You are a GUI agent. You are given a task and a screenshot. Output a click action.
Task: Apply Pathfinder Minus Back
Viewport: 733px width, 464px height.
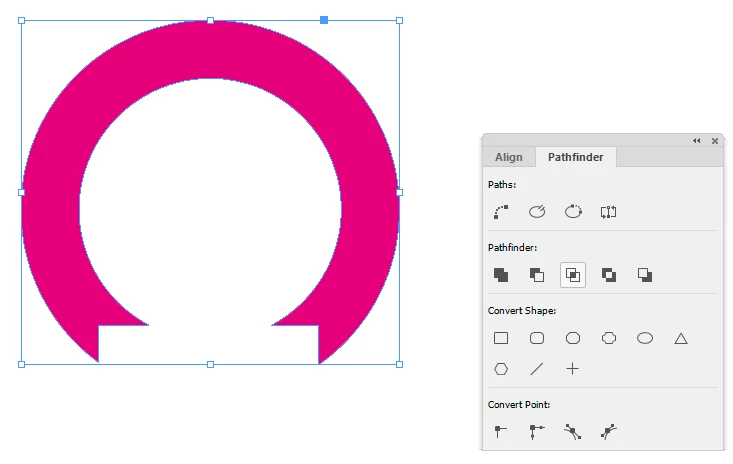(x=645, y=275)
